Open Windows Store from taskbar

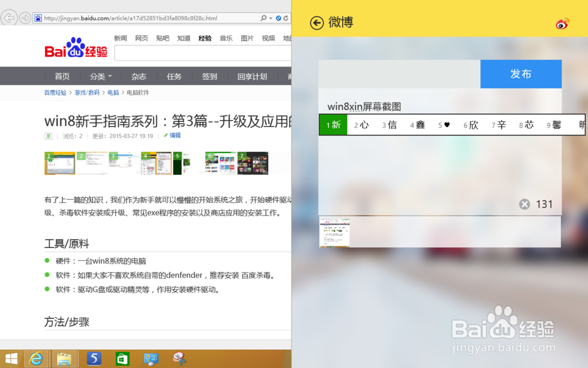click(122, 359)
